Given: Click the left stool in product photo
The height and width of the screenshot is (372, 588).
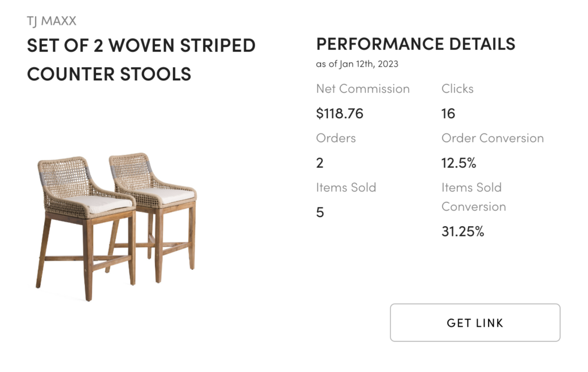Looking at the screenshot, I should click(86, 228).
